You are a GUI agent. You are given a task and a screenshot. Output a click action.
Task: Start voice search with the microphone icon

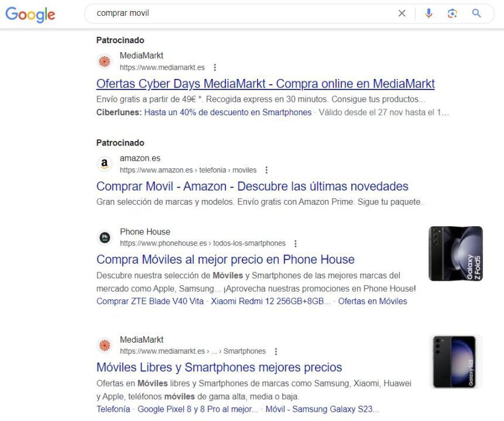(428, 13)
